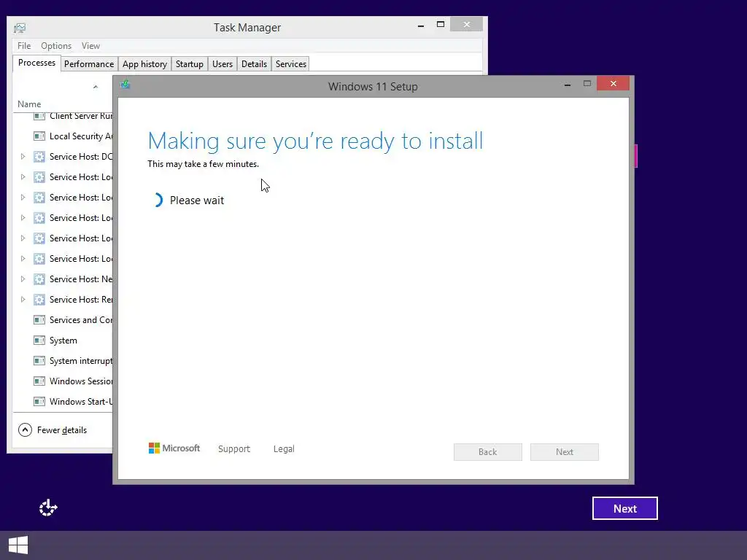747x560 pixels.
Task: Expand the first Service Host: Lo row
Action: point(23,177)
